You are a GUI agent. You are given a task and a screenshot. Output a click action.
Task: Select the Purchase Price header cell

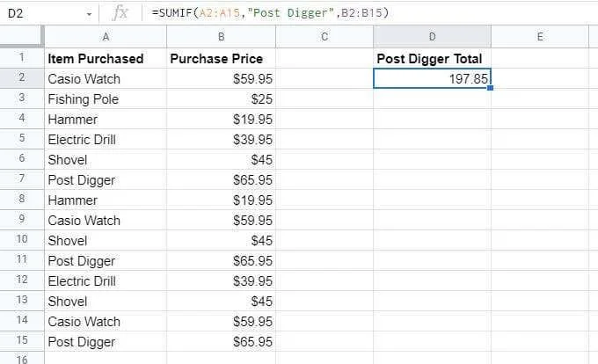tap(222, 58)
